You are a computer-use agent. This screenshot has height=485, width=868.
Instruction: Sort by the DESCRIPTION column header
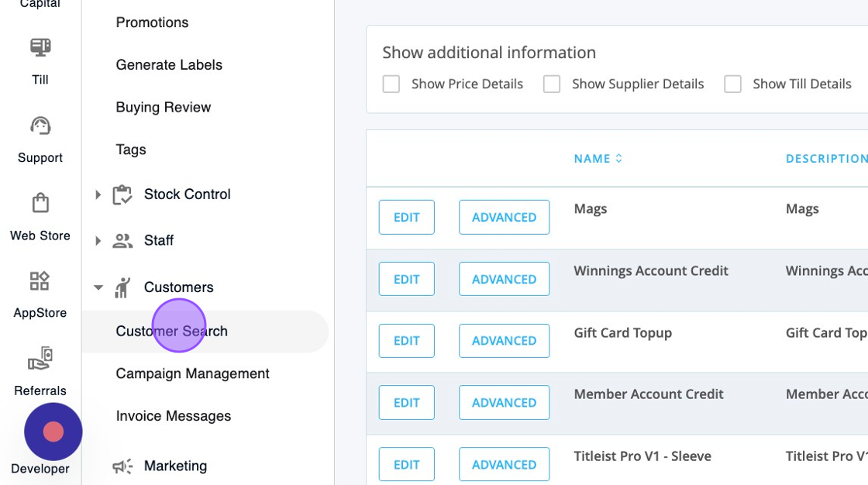point(826,158)
